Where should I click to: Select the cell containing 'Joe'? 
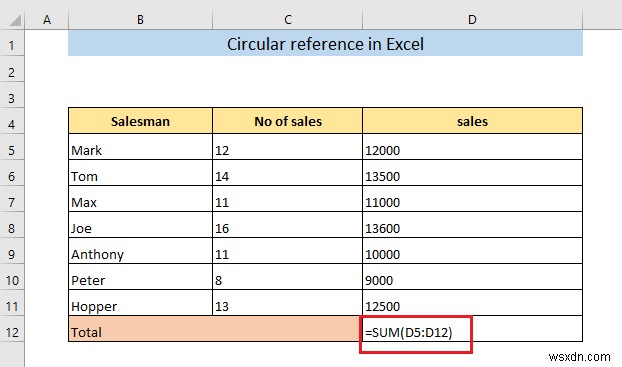point(140,225)
